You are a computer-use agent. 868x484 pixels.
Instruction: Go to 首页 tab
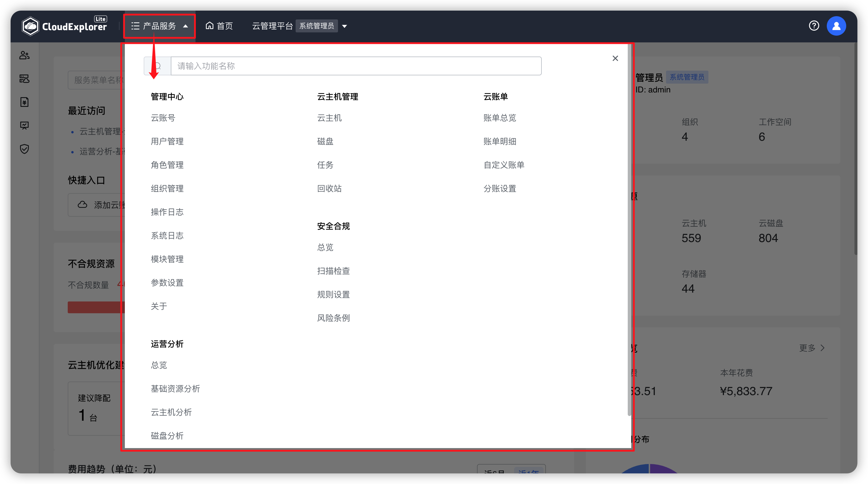(219, 26)
